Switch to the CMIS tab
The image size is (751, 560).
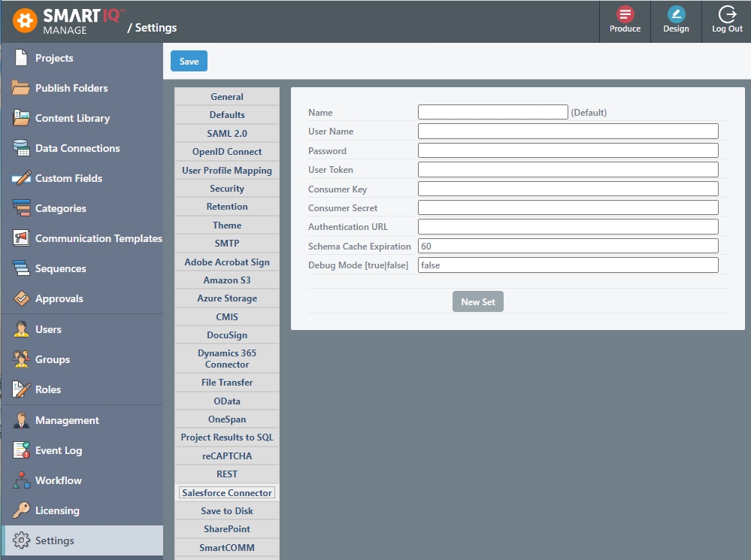point(227,316)
